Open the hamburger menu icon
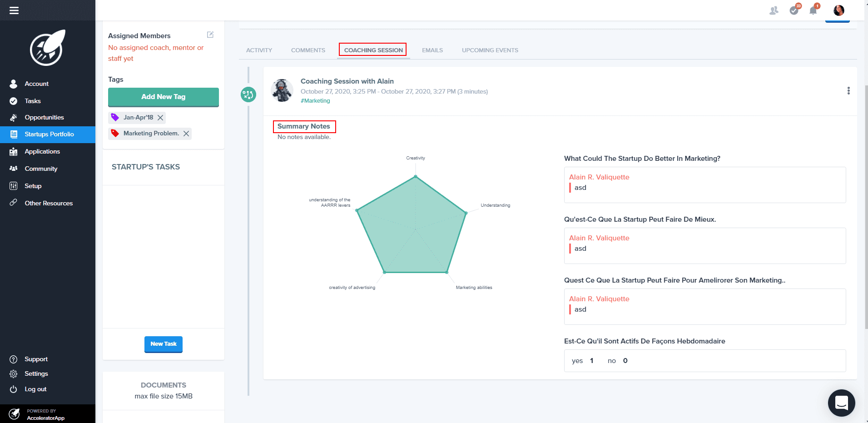 [x=14, y=10]
